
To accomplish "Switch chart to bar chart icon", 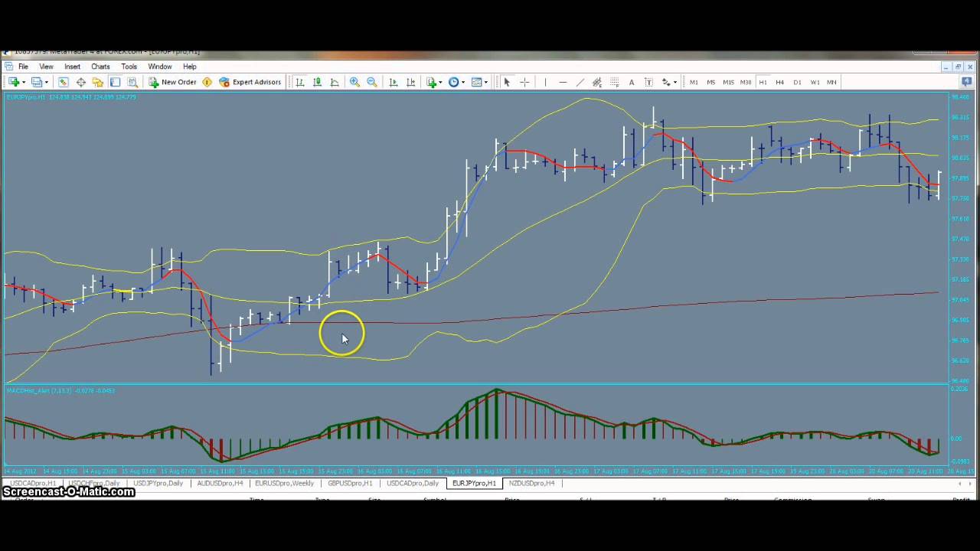I will pyautogui.click(x=300, y=82).
